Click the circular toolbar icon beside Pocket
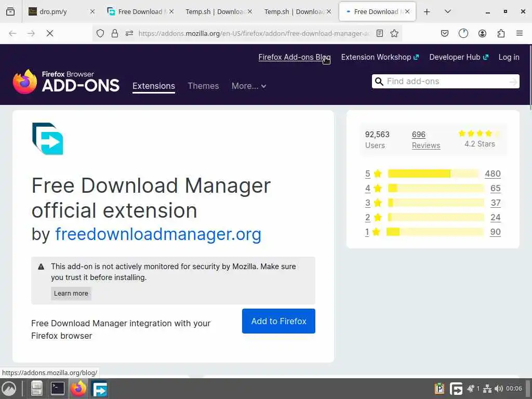Viewport: 532px width, 399px height. (463, 33)
